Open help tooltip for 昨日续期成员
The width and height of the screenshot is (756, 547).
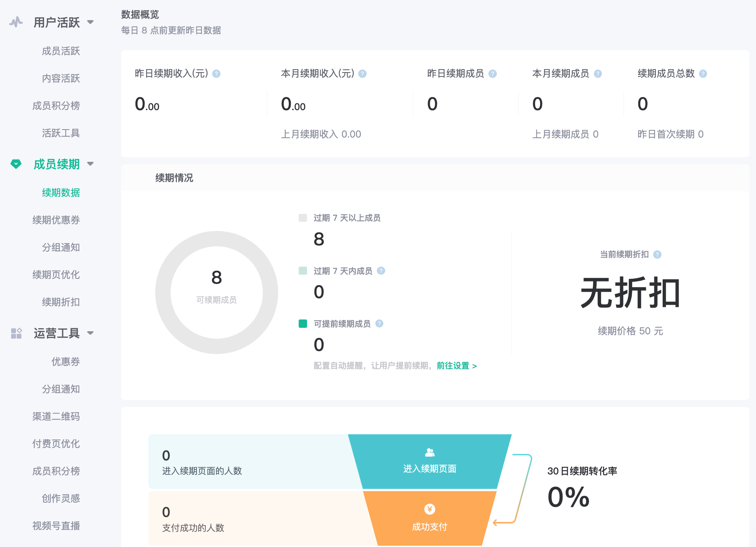(493, 74)
